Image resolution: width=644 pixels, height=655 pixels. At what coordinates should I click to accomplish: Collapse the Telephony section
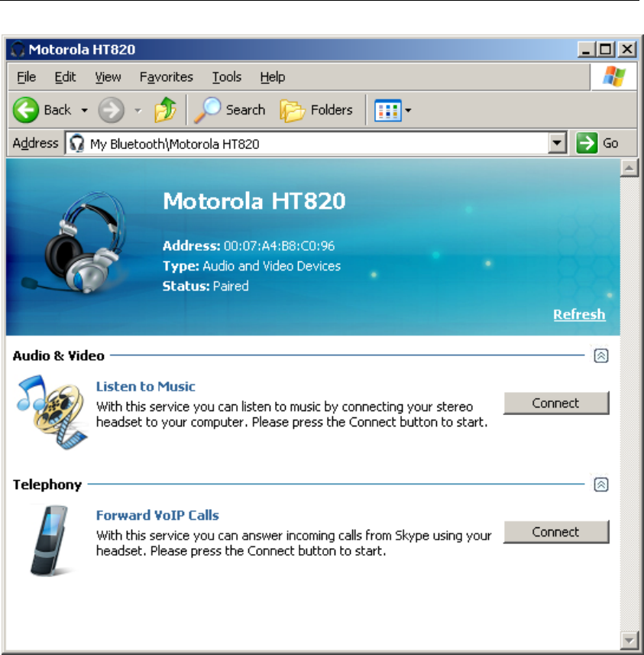point(601,485)
